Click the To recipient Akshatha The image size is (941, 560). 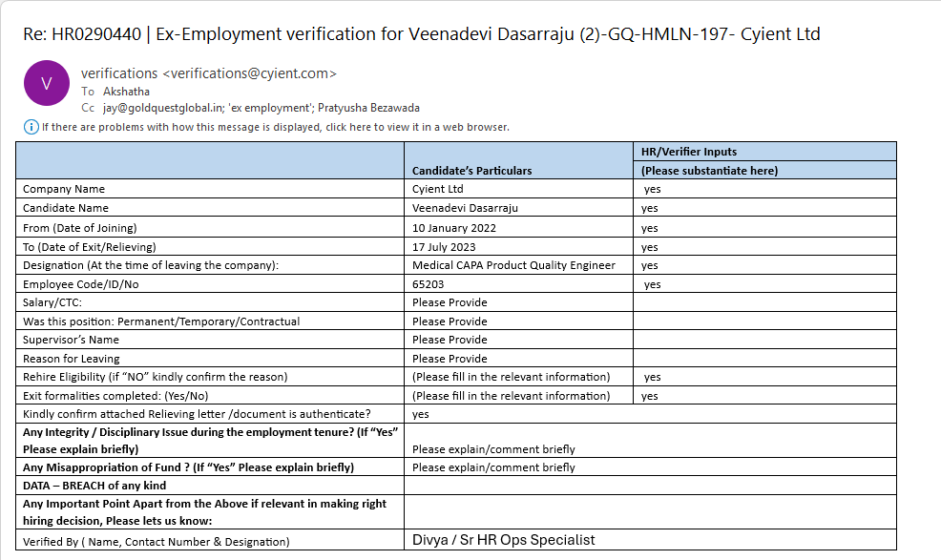pos(126,92)
